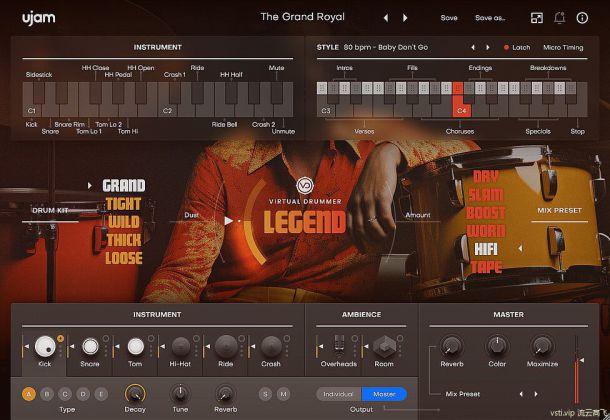Solo the selected instrument with S
The image size is (610, 420).
(x=265, y=394)
